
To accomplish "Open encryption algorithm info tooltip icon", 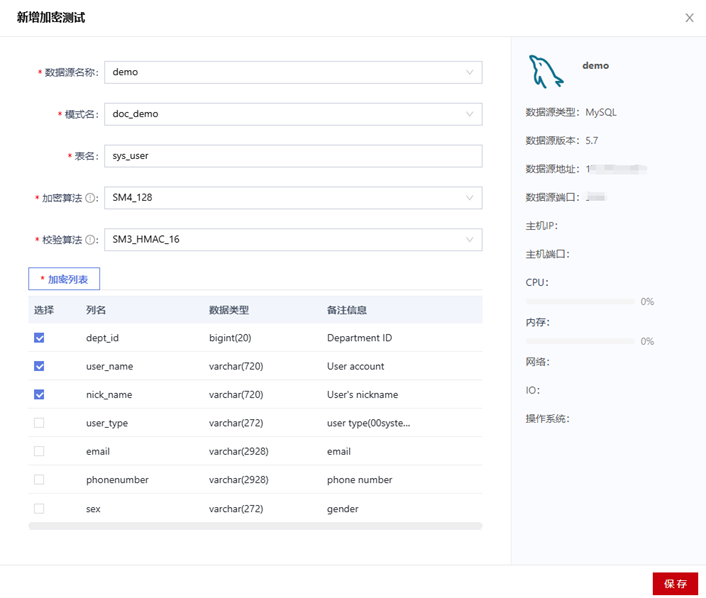I will [x=91, y=198].
